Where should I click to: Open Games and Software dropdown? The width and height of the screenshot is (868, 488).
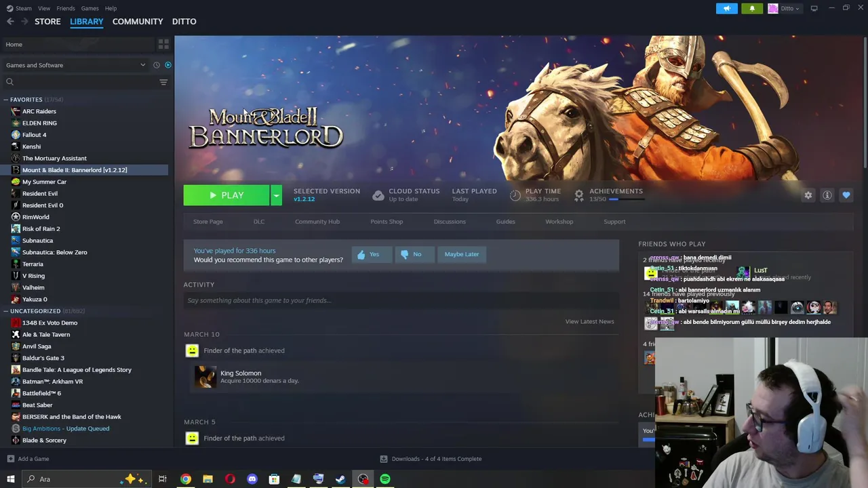pyautogui.click(x=75, y=65)
